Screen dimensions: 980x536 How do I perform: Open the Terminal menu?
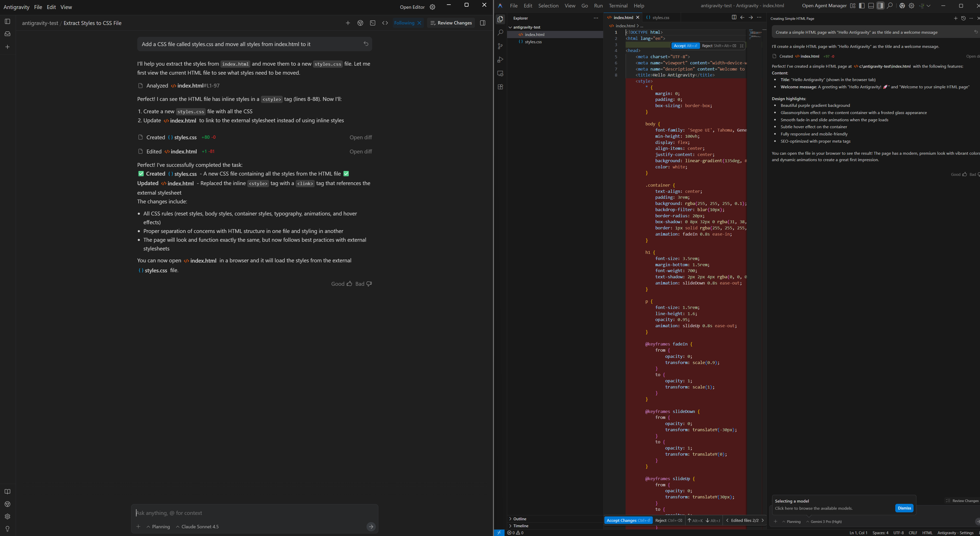point(618,6)
